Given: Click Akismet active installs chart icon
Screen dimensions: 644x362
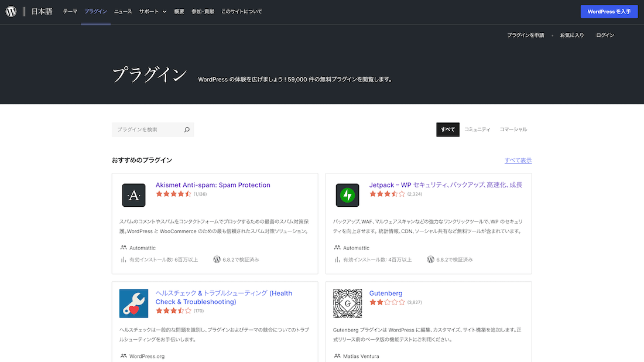Looking at the screenshot, I should [123, 259].
